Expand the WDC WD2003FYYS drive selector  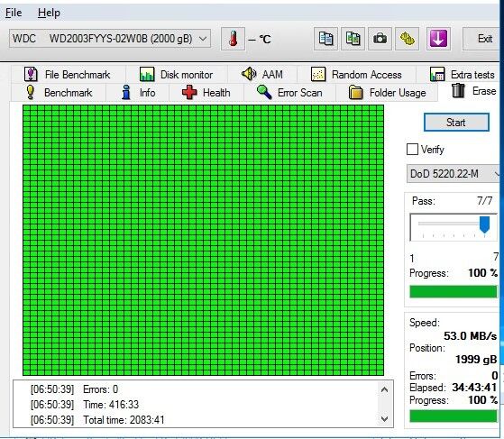110,39
